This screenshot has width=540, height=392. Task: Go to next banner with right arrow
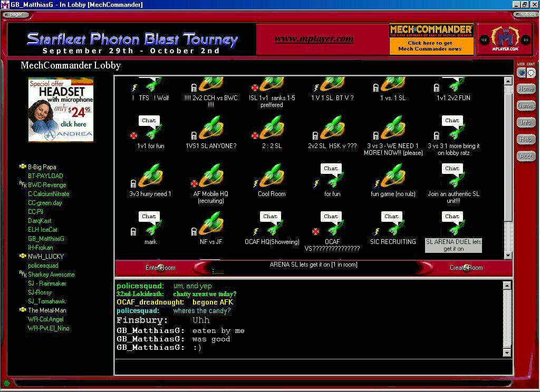click(526, 40)
